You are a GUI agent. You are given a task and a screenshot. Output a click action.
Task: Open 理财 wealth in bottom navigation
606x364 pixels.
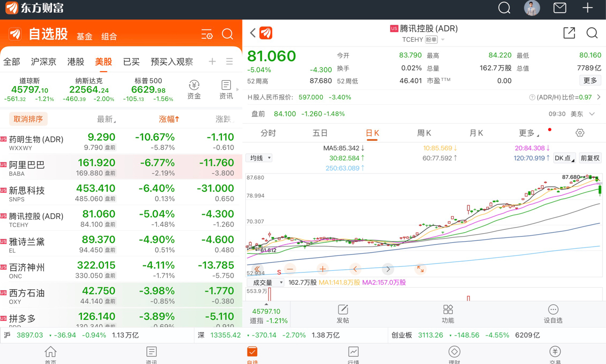pyautogui.click(x=454, y=355)
